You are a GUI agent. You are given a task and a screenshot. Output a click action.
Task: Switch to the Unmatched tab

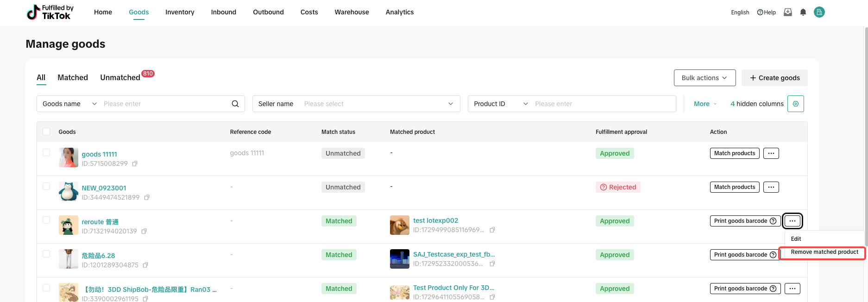[120, 77]
